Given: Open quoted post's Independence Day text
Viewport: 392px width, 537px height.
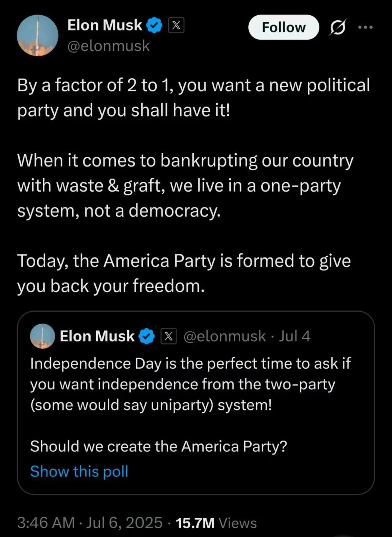Looking at the screenshot, I should coord(190,384).
